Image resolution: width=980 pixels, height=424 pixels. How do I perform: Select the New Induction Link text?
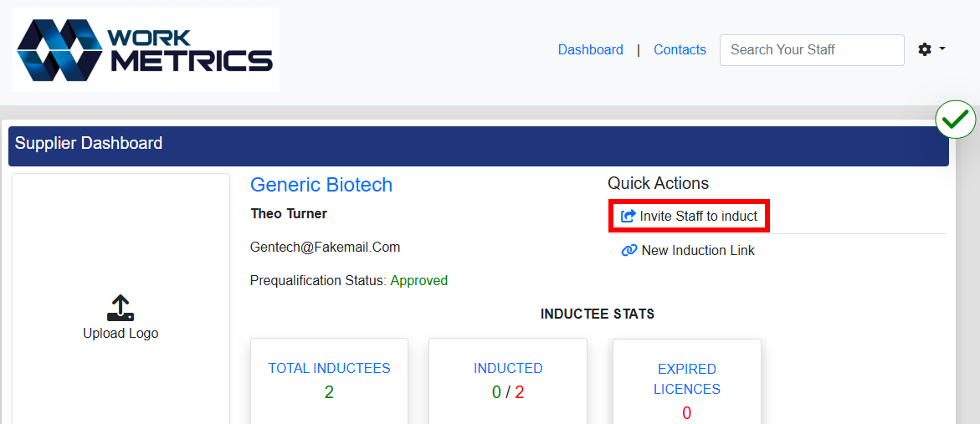[x=698, y=251]
